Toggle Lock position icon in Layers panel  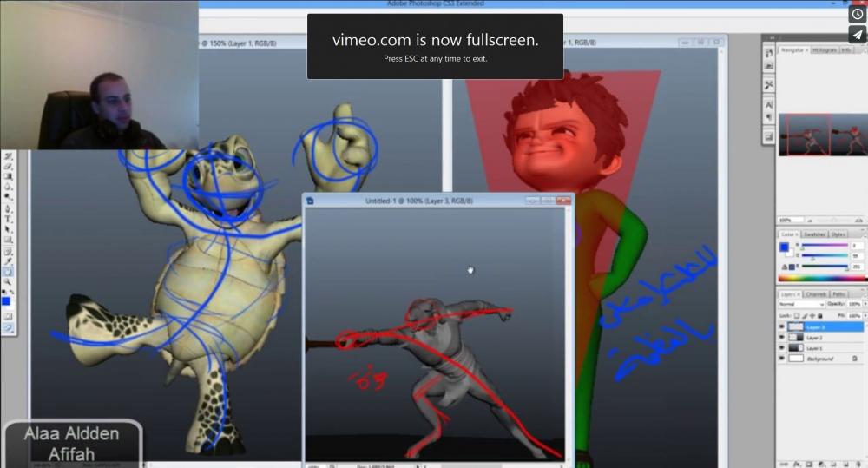pyautogui.click(x=812, y=316)
